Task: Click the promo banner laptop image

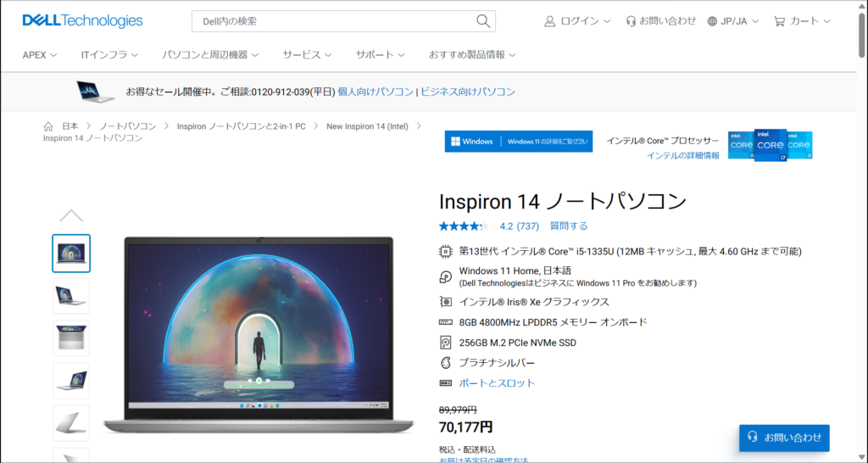Action: (x=95, y=92)
